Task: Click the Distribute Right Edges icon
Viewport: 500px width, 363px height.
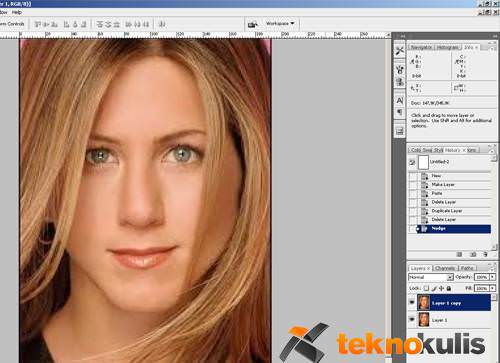Action: (146, 24)
